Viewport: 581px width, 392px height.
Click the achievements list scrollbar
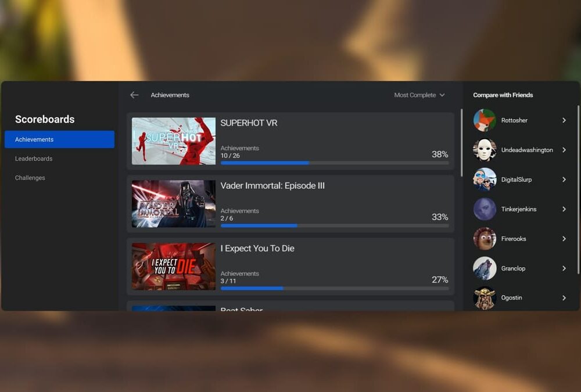(x=461, y=143)
